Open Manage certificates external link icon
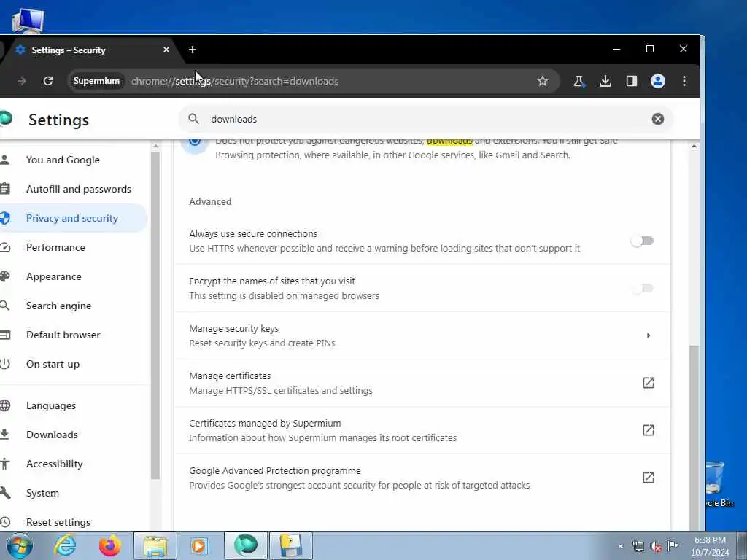The height and width of the screenshot is (560, 747). click(x=649, y=383)
